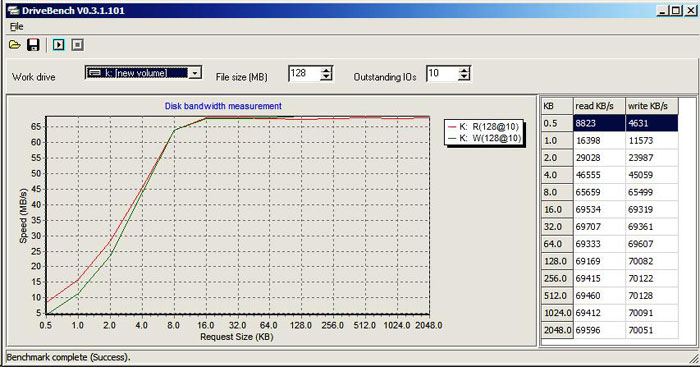Click the DriveBench title bar icon

pos(13,11)
